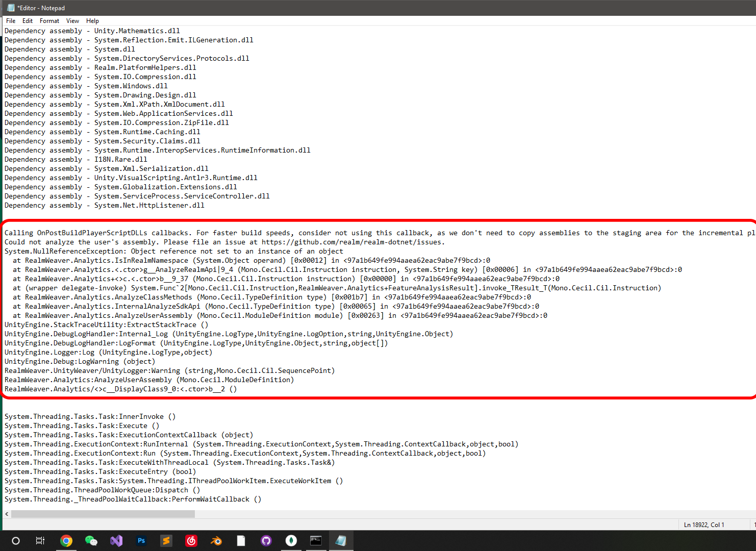Screen dimensions: 756x551
Task: Open the Help menu
Action: pyautogui.click(x=92, y=21)
